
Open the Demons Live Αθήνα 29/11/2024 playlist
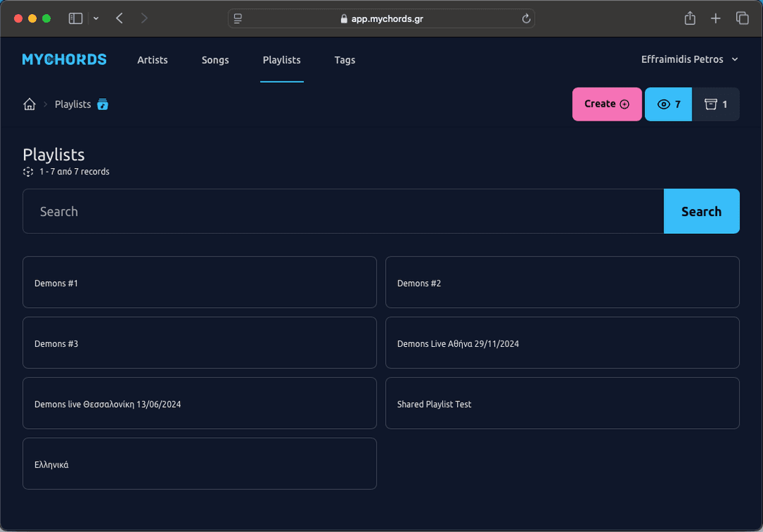pos(562,343)
